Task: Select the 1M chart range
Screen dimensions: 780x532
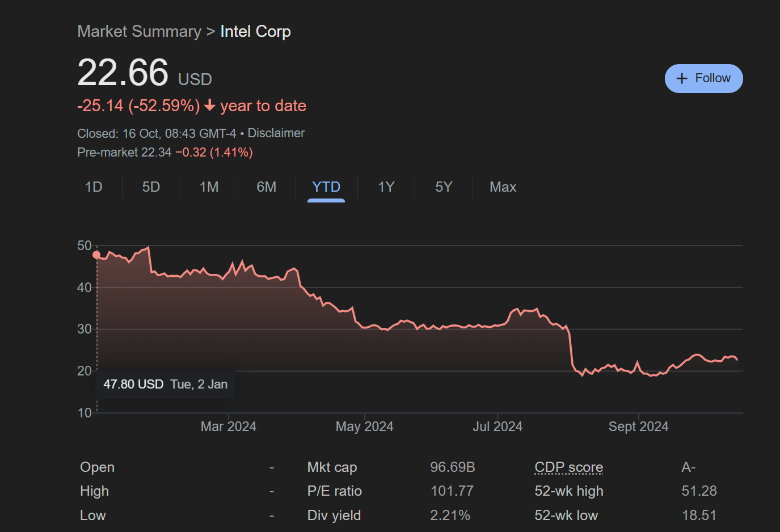Action: 209,187
